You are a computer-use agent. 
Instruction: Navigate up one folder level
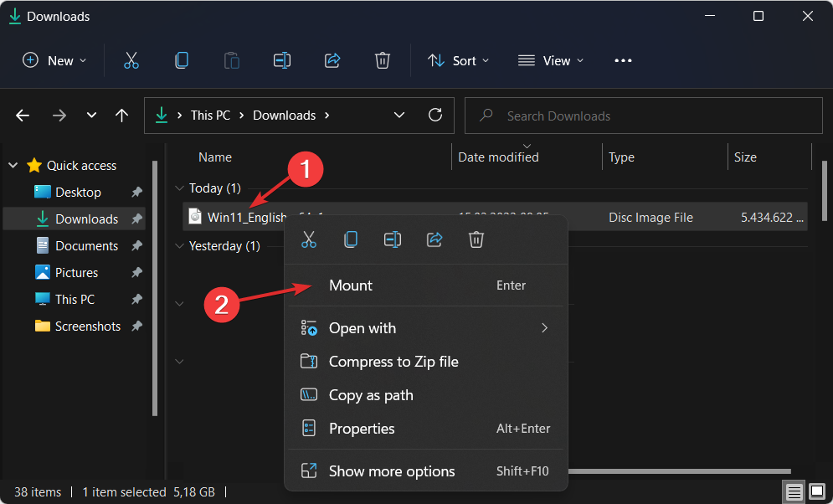coord(121,115)
